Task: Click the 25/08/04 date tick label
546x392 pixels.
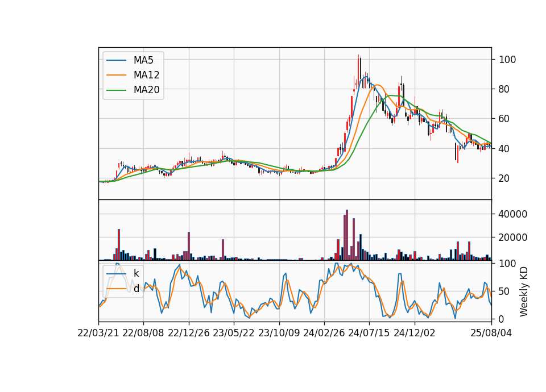Action: point(491,333)
